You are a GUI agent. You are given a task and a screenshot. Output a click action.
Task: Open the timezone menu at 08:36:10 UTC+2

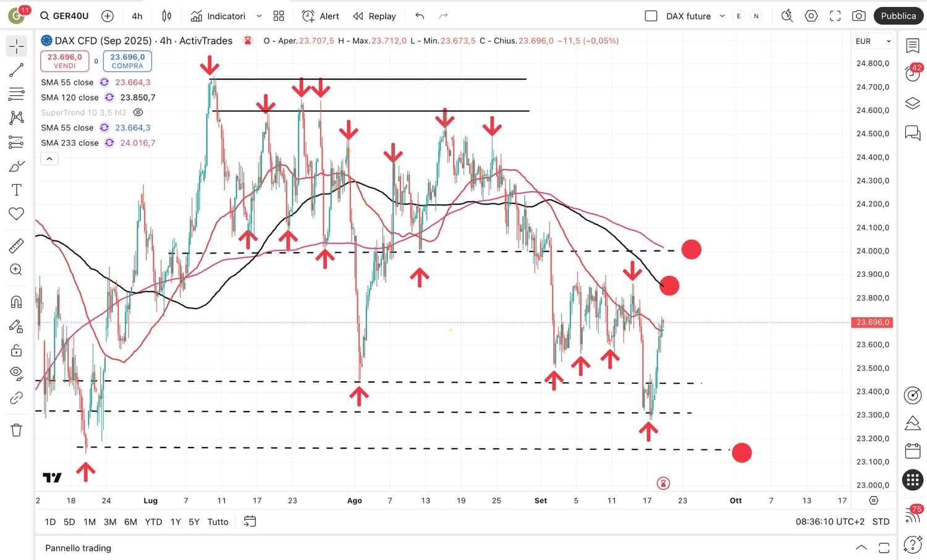coord(830,522)
